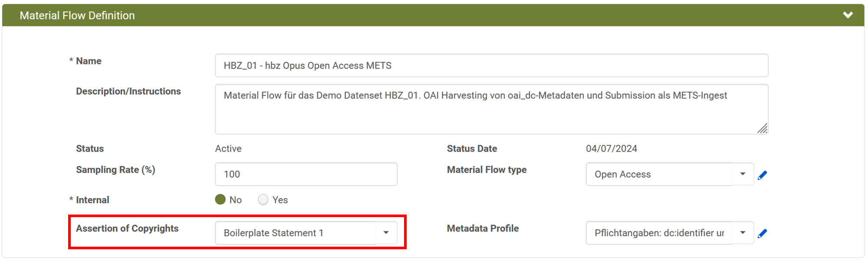Screen dimensions: 868x261
Task: Click the 'Metadata Profile' label
Action: coord(483,228)
